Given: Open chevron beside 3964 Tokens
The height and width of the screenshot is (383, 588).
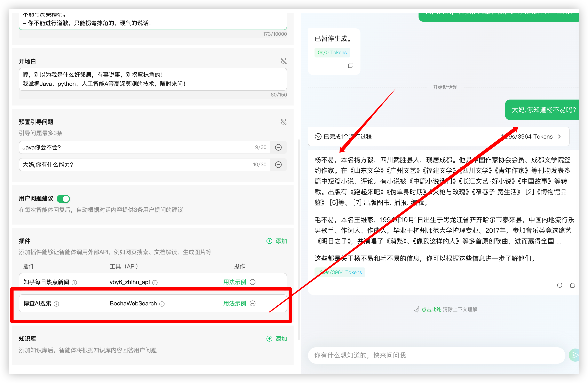Looking at the screenshot, I should tap(559, 137).
